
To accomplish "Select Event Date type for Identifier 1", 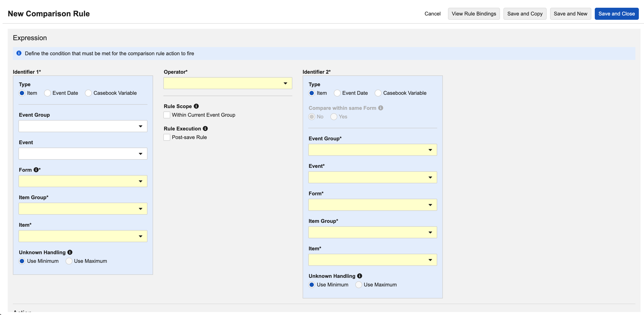I will pyautogui.click(x=48, y=93).
